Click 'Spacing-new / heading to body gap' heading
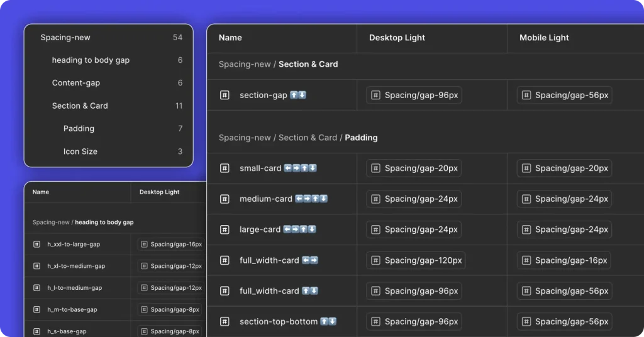The image size is (644, 337). pos(83,222)
